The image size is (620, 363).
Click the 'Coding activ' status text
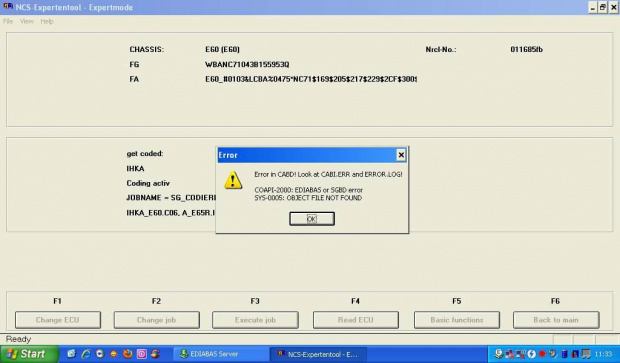click(x=148, y=183)
